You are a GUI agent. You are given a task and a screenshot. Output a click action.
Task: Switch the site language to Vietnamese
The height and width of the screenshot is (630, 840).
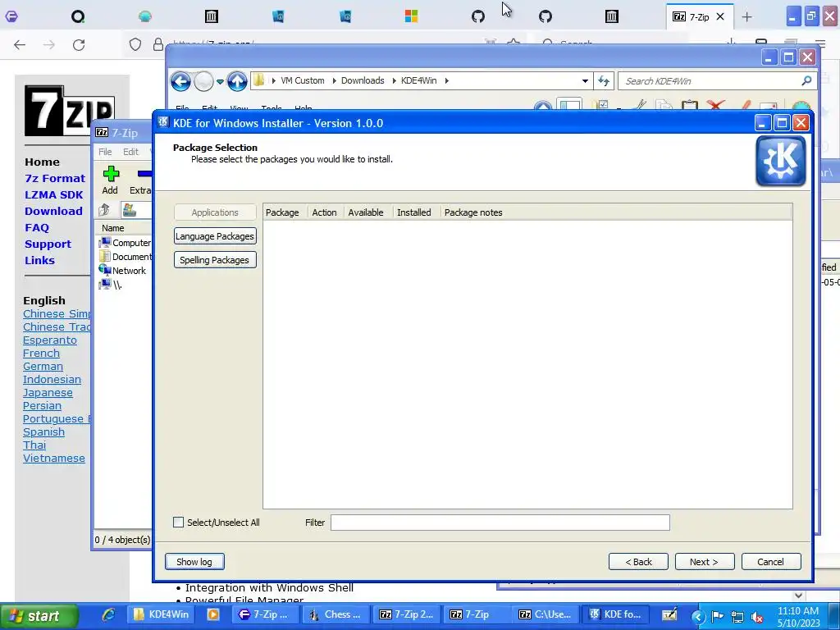pos(54,458)
